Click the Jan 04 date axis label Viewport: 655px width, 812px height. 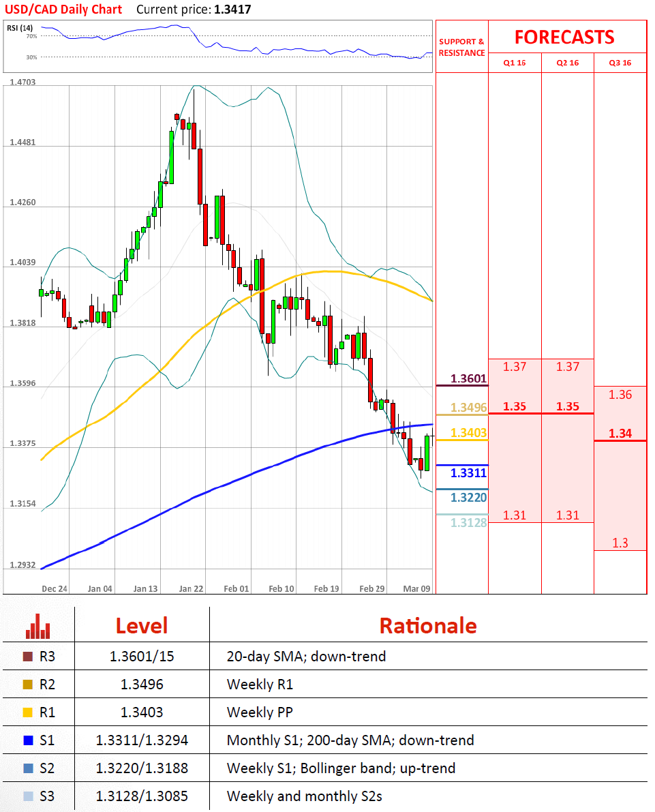(100, 589)
